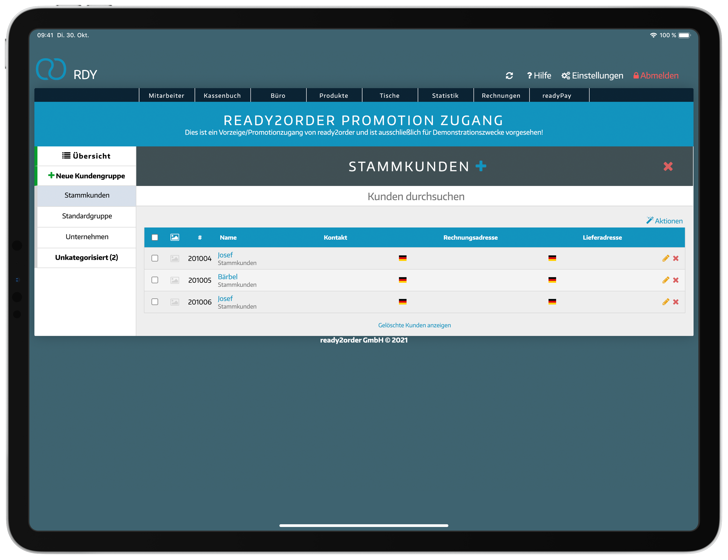This screenshot has width=728, height=560.
Task: Show deleted customers via Gelöschte Kunden anzeigen
Action: 414,325
